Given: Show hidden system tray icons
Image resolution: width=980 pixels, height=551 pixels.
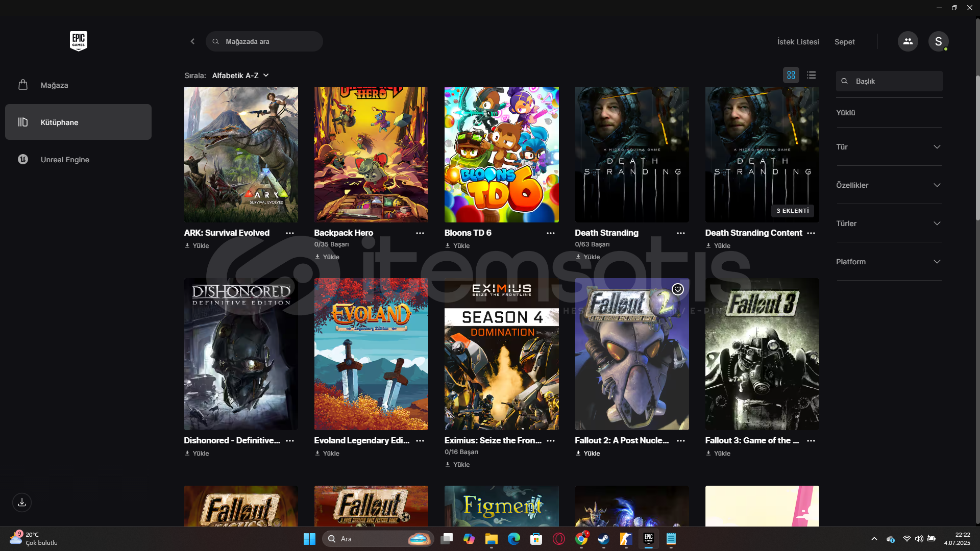Looking at the screenshot, I should coord(874,539).
